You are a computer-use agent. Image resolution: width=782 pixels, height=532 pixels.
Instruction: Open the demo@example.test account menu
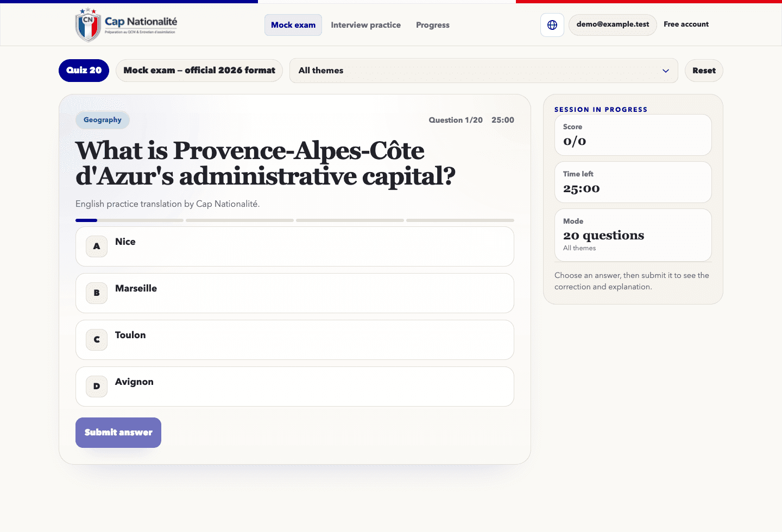coord(613,24)
